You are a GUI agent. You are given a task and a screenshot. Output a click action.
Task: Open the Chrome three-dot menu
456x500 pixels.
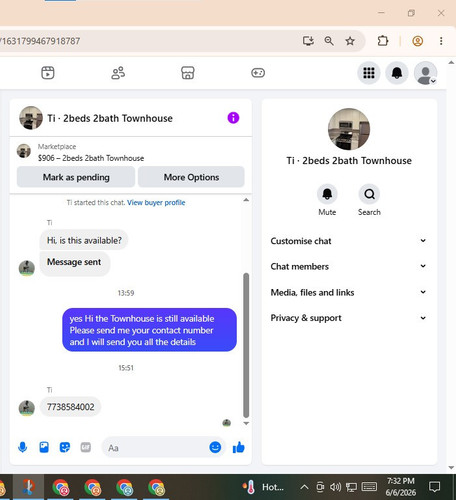tap(441, 41)
